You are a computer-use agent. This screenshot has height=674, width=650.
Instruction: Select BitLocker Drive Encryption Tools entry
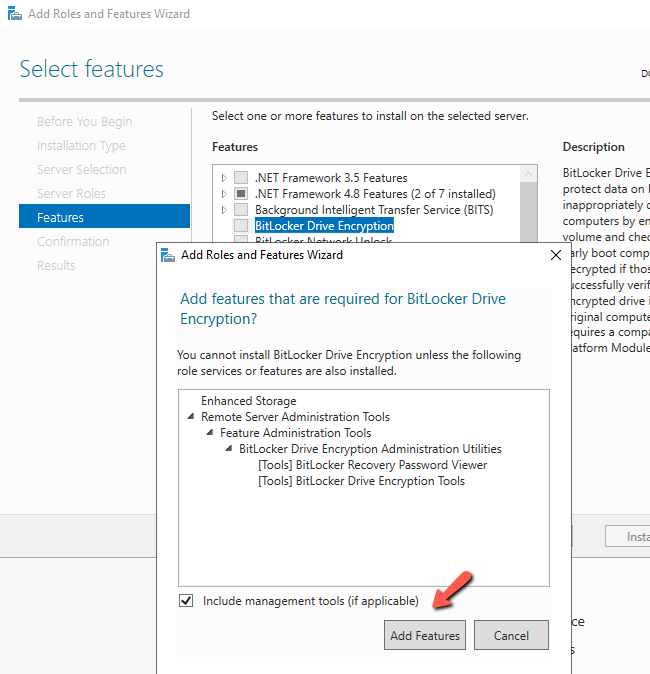tap(361, 481)
